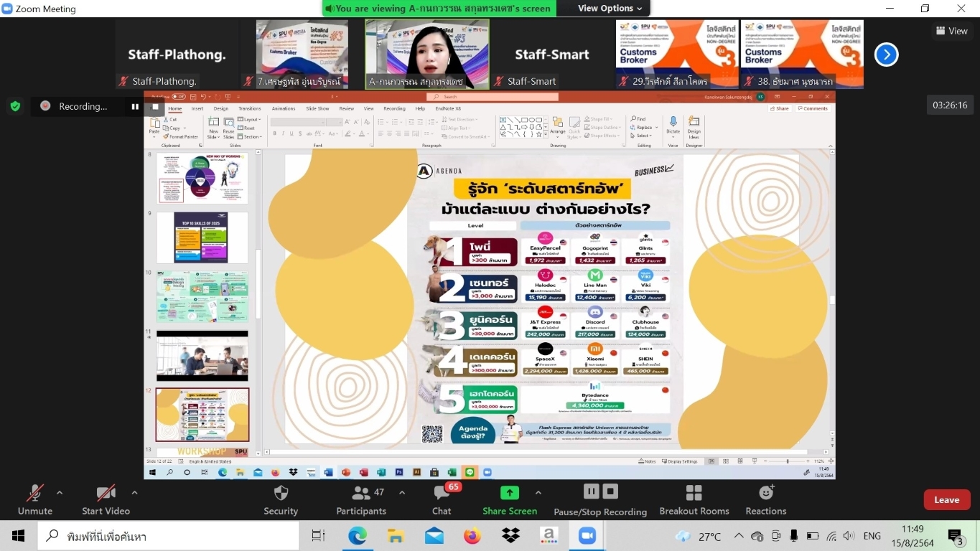980x551 pixels.
Task: Expand share screen options arrow
Action: click(538, 493)
